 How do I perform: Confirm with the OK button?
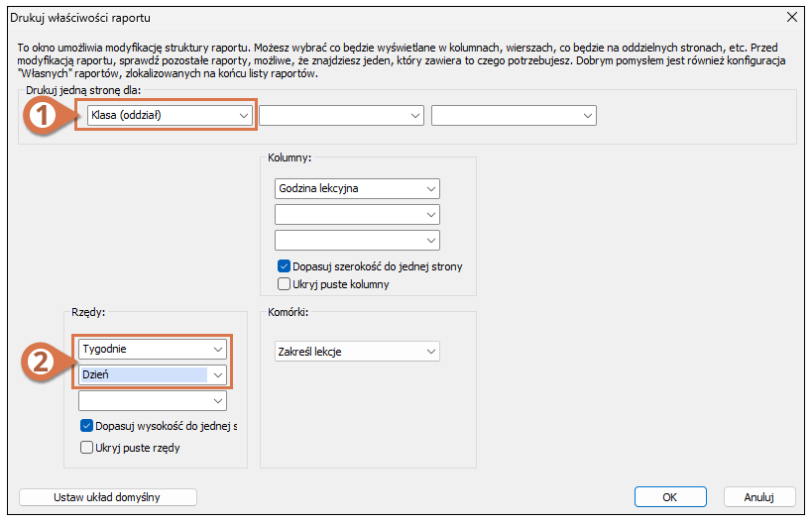click(670, 497)
